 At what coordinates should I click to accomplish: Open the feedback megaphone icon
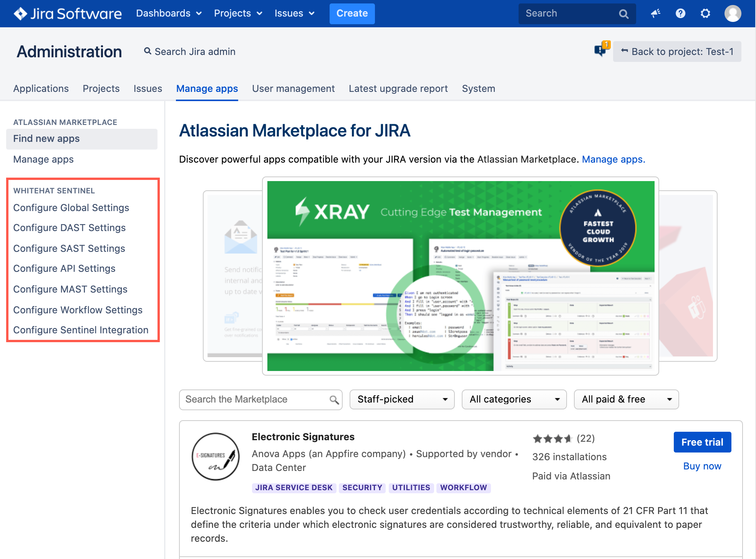655,13
